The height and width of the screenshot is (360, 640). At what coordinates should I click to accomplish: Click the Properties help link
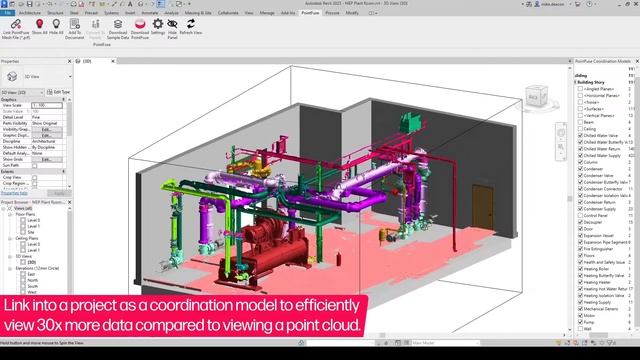point(14,193)
